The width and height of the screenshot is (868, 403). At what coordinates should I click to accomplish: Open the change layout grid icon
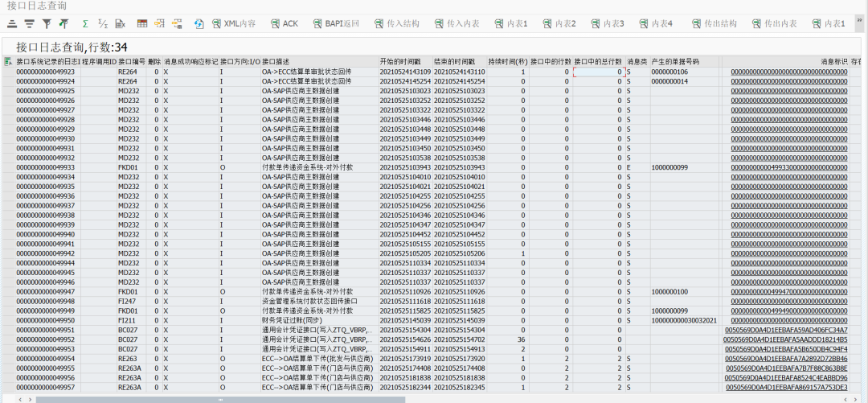tap(142, 23)
